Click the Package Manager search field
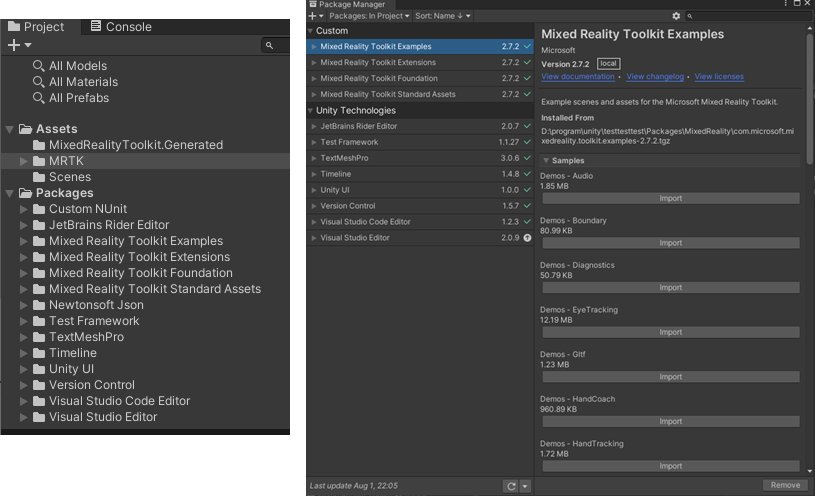This screenshot has width=815, height=496. tap(748, 16)
